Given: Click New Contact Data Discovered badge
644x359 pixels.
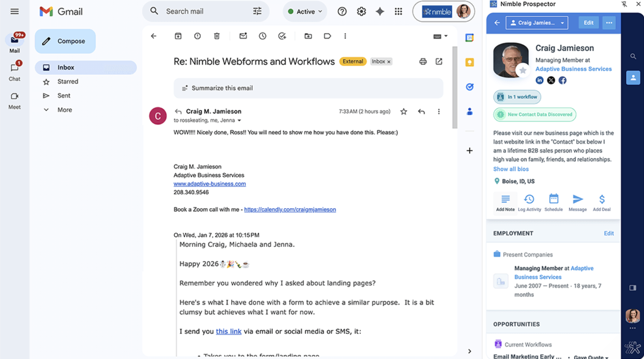Looking at the screenshot, I should tap(535, 114).
